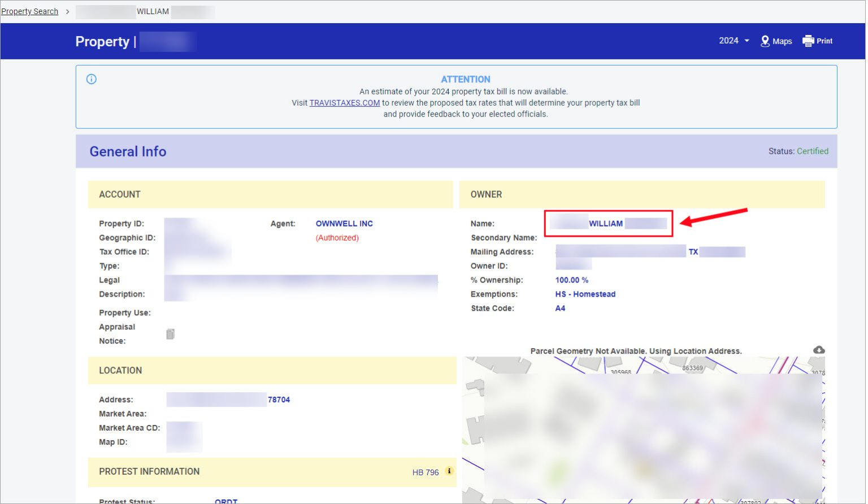Print the property page via printer icon

click(x=808, y=40)
